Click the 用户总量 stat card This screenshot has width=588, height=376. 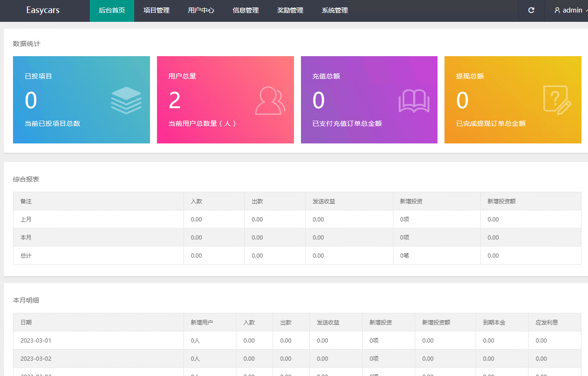coord(225,100)
